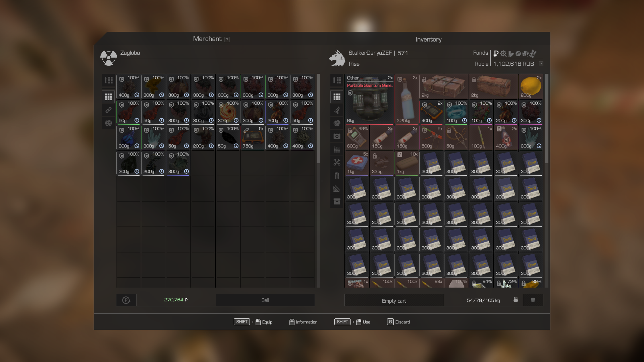Filter inventory by ammo bullets icon
Viewport: 644px width, 362px height.
337,149
